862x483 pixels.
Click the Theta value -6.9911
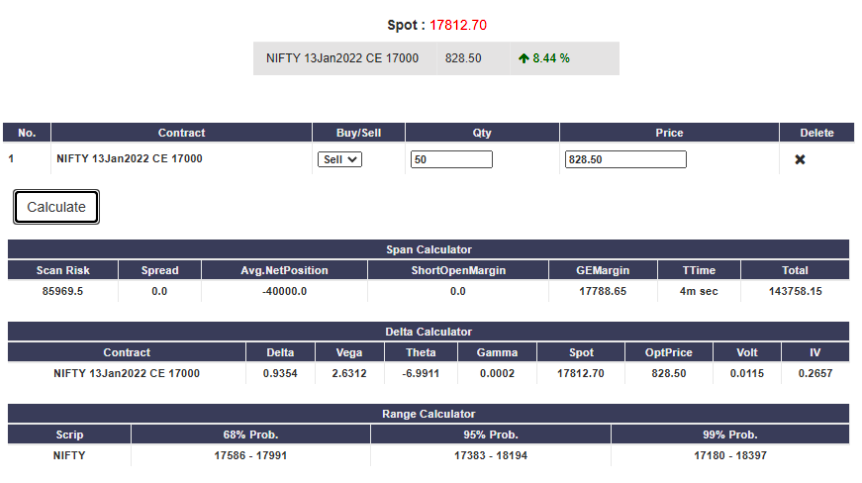421,374
